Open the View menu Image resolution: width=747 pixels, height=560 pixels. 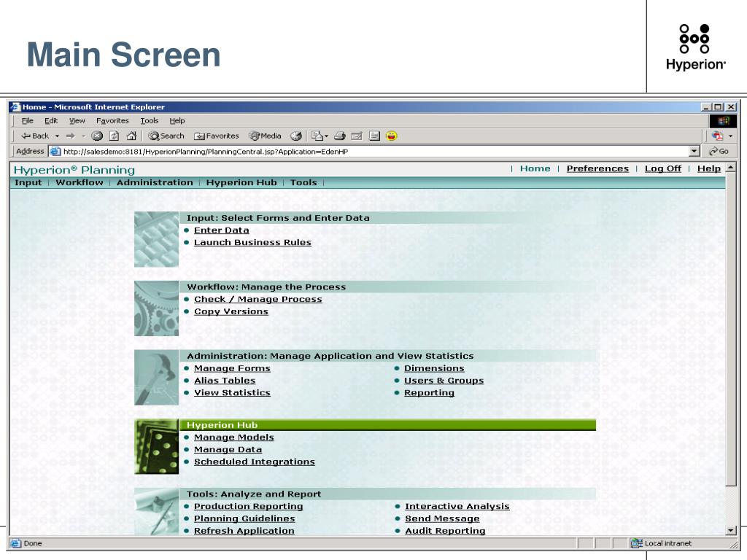(77, 121)
